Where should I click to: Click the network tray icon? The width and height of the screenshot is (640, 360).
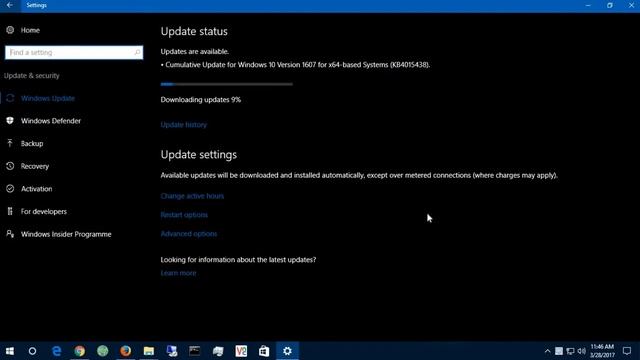point(570,351)
